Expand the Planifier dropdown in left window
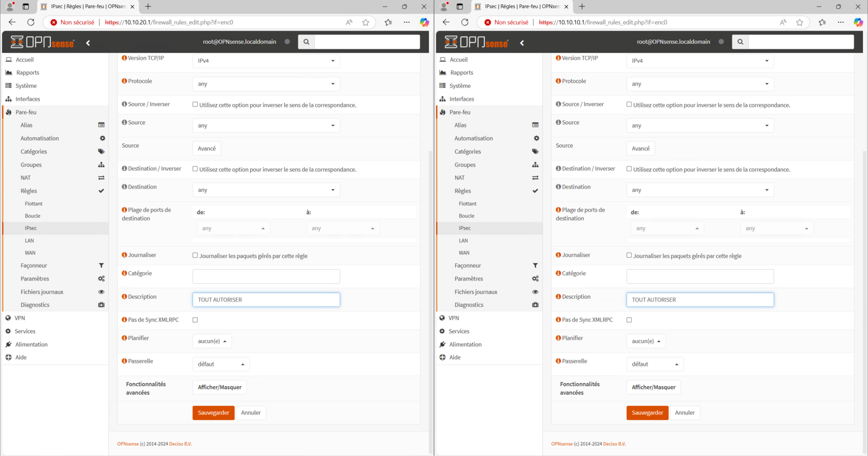The width and height of the screenshot is (868, 456). click(x=212, y=341)
